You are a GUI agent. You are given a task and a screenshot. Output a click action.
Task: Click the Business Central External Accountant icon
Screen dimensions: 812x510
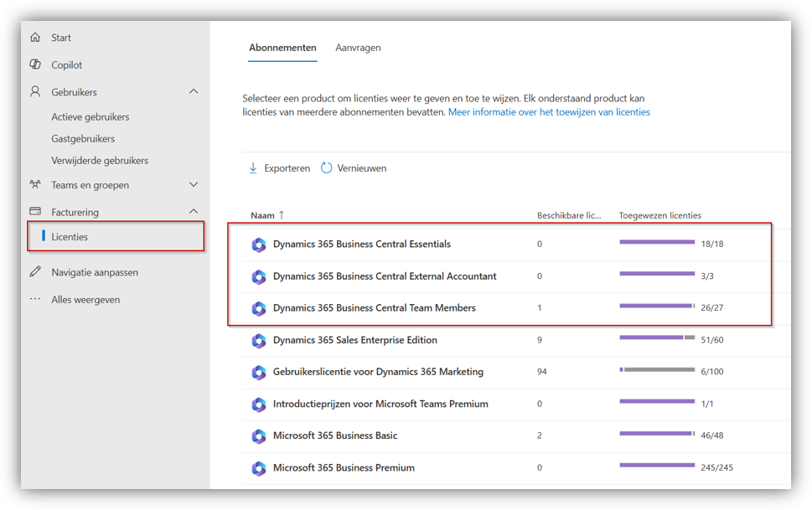point(259,276)
